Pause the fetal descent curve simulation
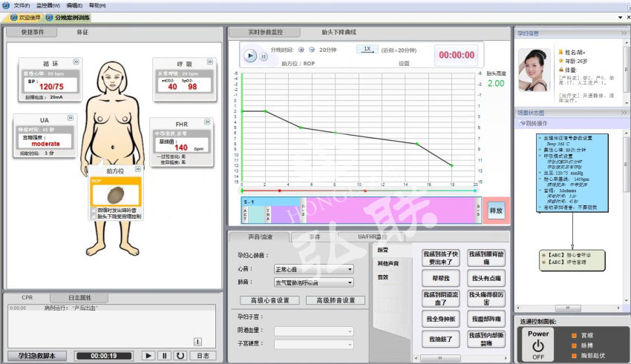 click(x=264, y=56)
